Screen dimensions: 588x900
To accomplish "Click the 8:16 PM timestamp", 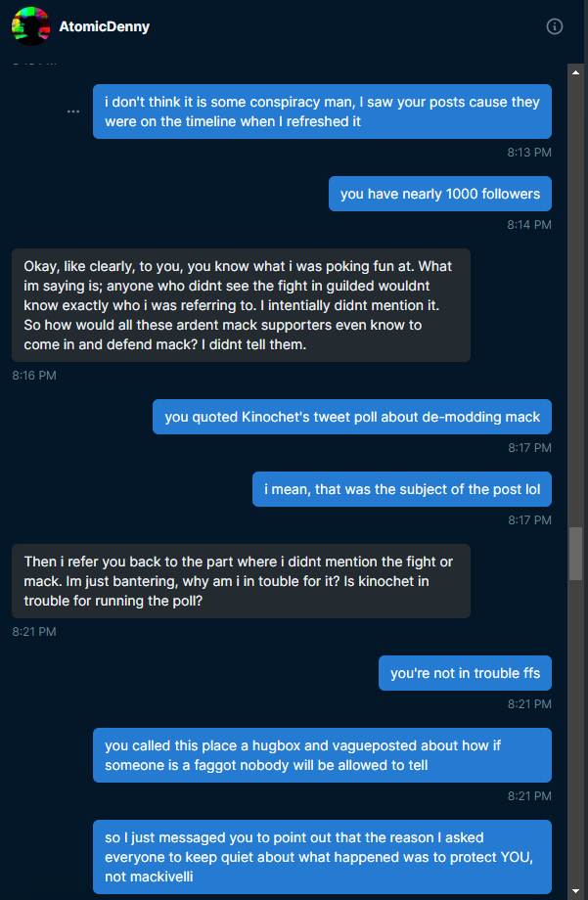I will tap(34, 375).
